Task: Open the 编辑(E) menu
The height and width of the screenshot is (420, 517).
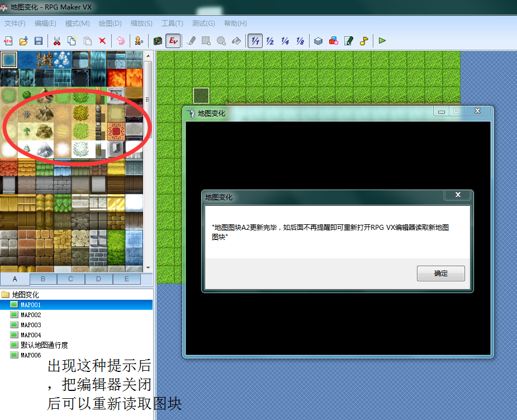Action: click(45, 23)
